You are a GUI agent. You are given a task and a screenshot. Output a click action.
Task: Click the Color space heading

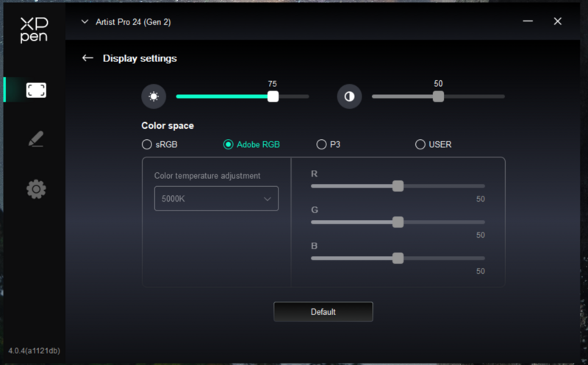pyautogui.click(x=168, y=125)
